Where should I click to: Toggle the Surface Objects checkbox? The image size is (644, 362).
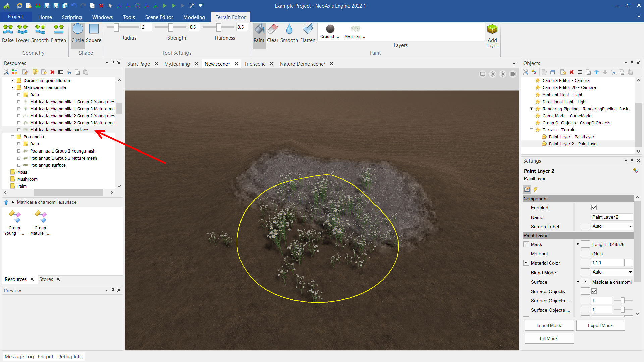[594, 291]
